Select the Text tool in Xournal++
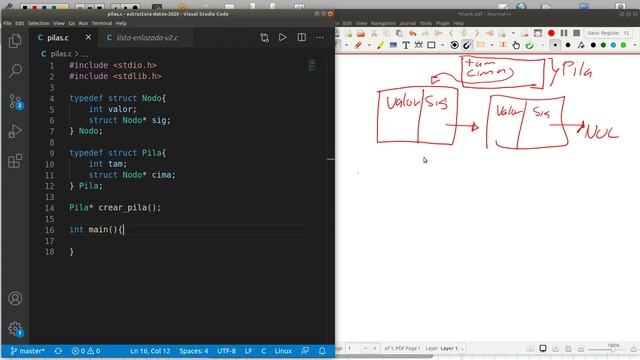The image size is (640, 360). pyautogui.click(x=406, y=45)
